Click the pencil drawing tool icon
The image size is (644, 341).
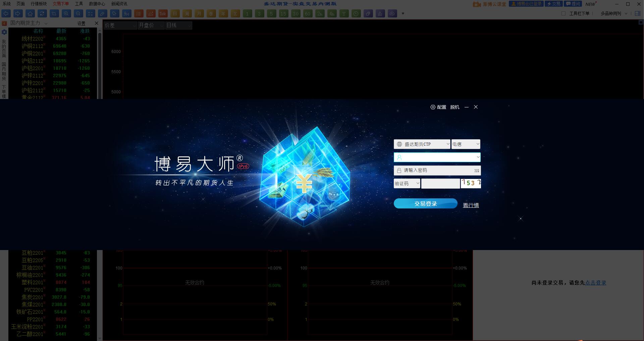click(x=103, y=13)
